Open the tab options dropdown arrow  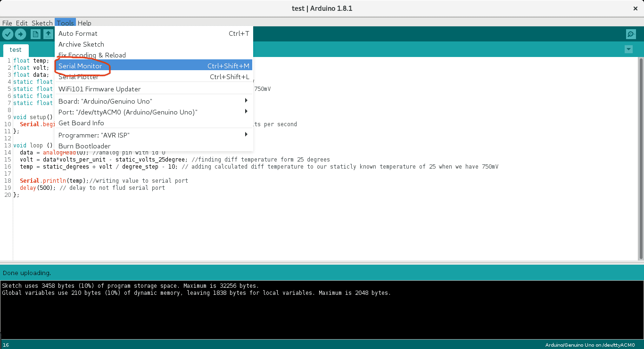pyautogui.click(x=628, y=49)
